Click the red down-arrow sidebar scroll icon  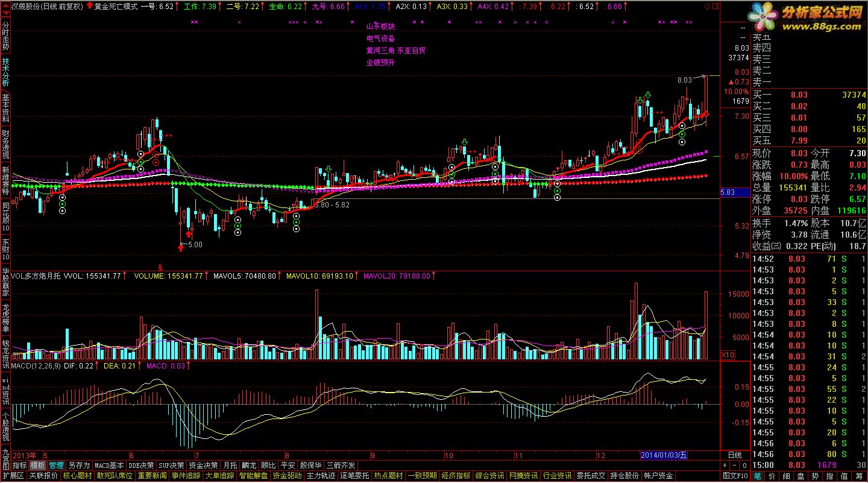coord(5,13)
